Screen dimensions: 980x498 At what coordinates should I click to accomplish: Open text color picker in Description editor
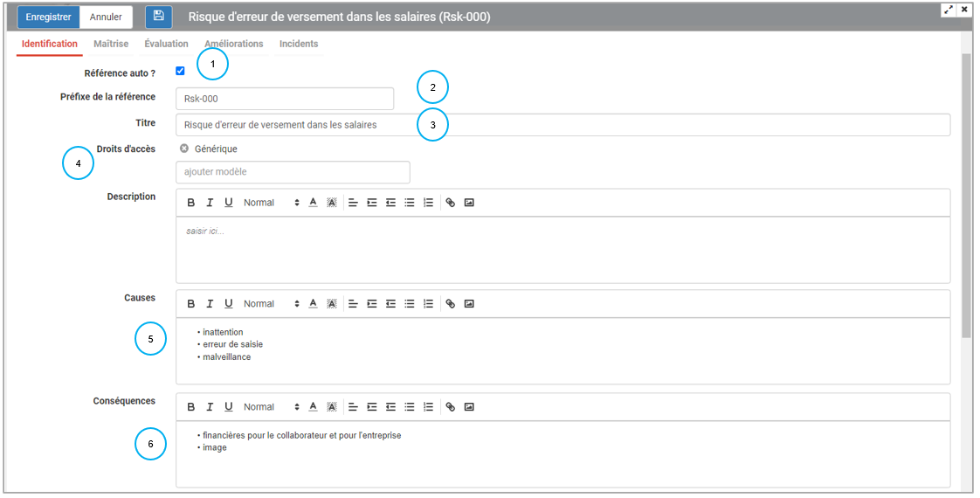[313, 203]
